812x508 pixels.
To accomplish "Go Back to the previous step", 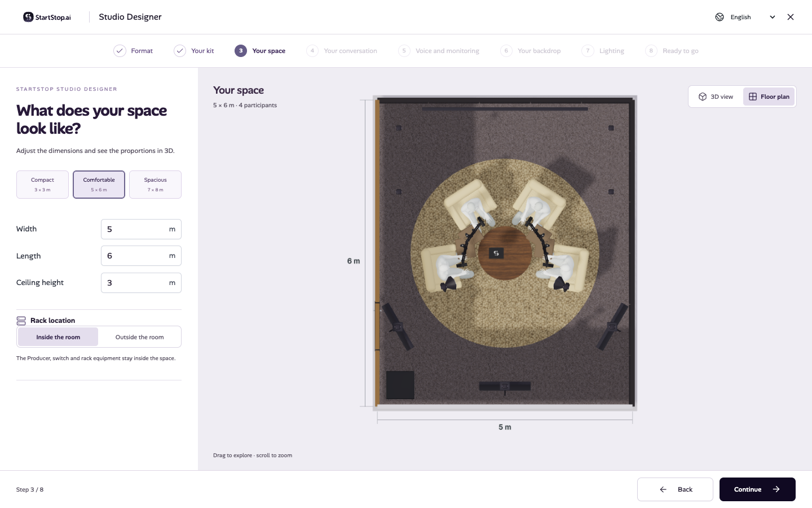I will (675, 489).
